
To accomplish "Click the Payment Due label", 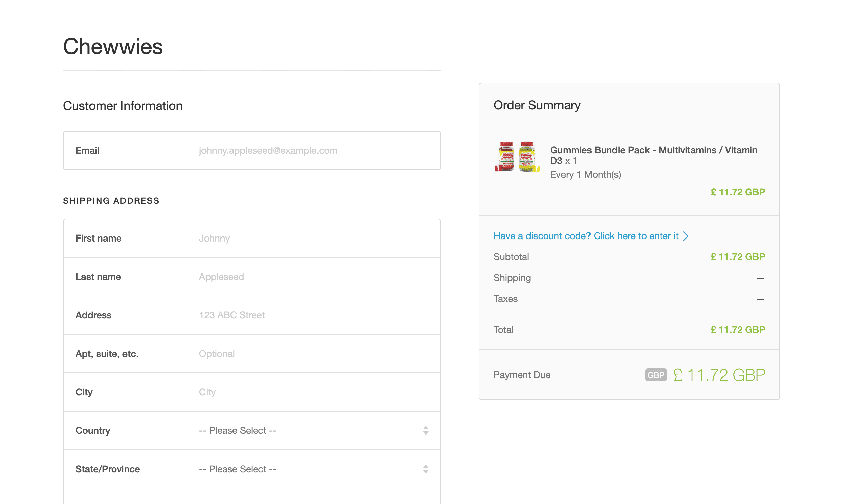I will coord(522,375).
